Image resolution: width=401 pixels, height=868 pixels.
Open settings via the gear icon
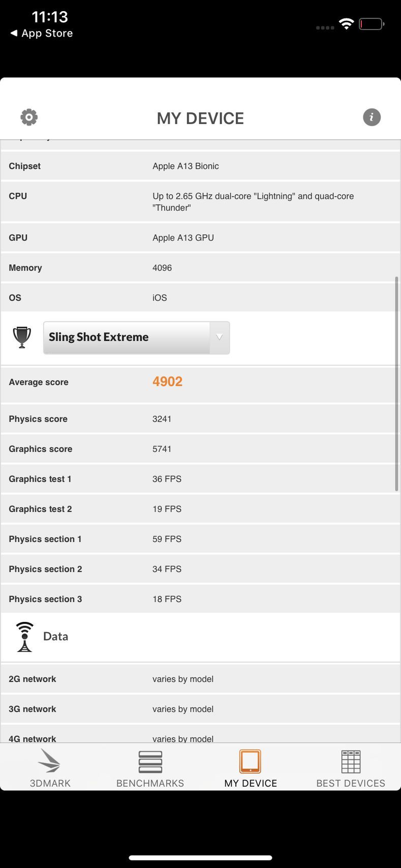tap(29, 117)
